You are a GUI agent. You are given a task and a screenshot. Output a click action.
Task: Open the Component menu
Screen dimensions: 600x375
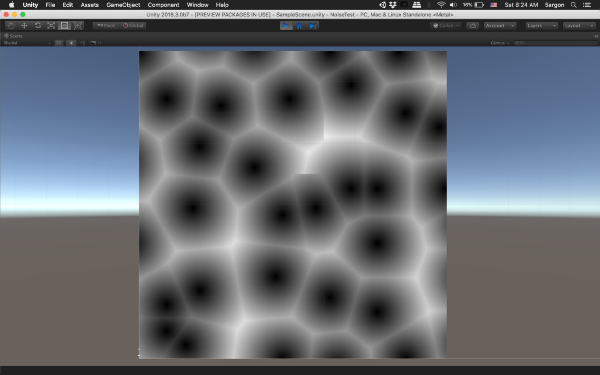pos(163,5)
